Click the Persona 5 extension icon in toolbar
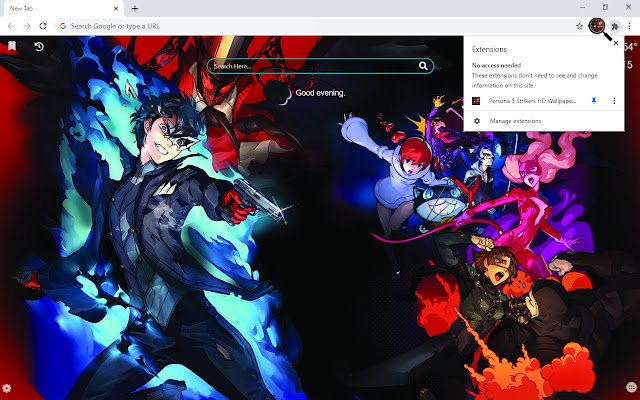640x400 pixels. 597,26
